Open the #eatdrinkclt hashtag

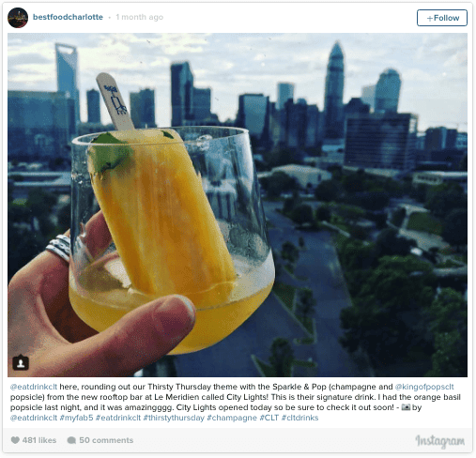point(118,418)
